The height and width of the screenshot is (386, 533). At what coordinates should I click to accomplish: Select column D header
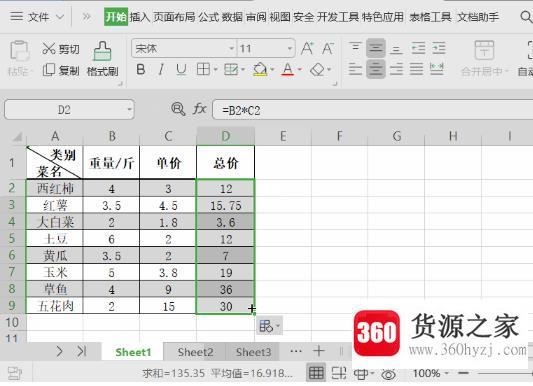tap(226, 136)
